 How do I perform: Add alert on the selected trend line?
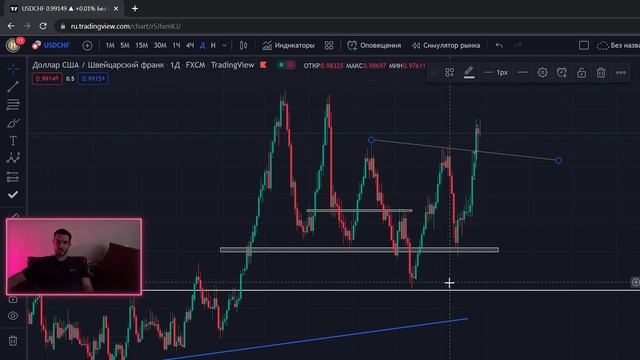coord(562,73)
